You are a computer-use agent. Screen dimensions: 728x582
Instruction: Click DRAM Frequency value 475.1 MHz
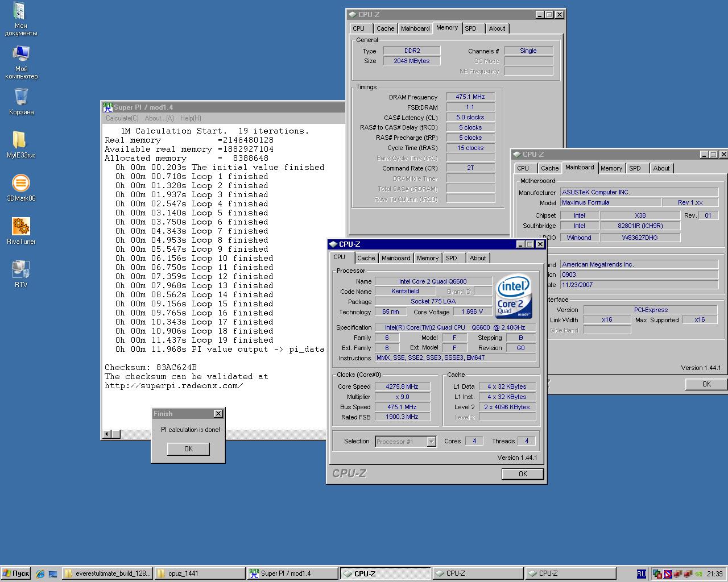pos(470,97)
